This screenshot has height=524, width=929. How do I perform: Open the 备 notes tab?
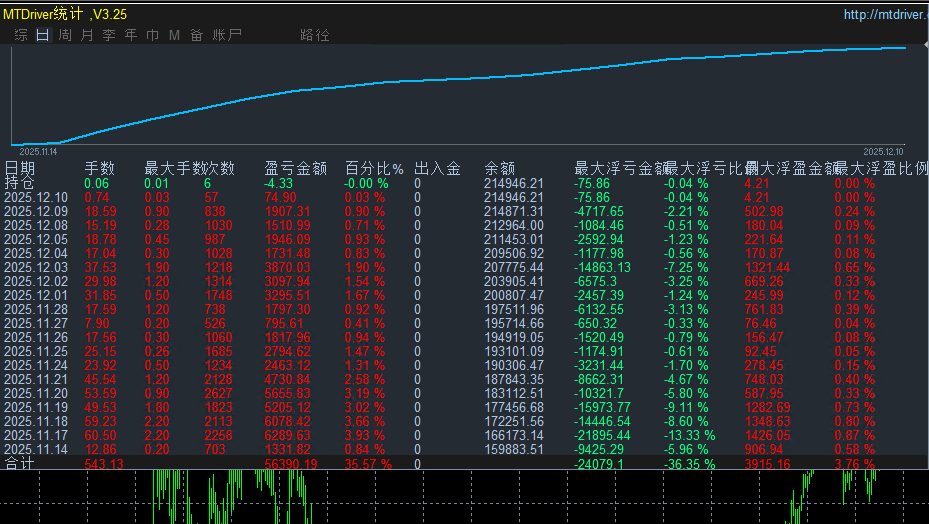197,35
